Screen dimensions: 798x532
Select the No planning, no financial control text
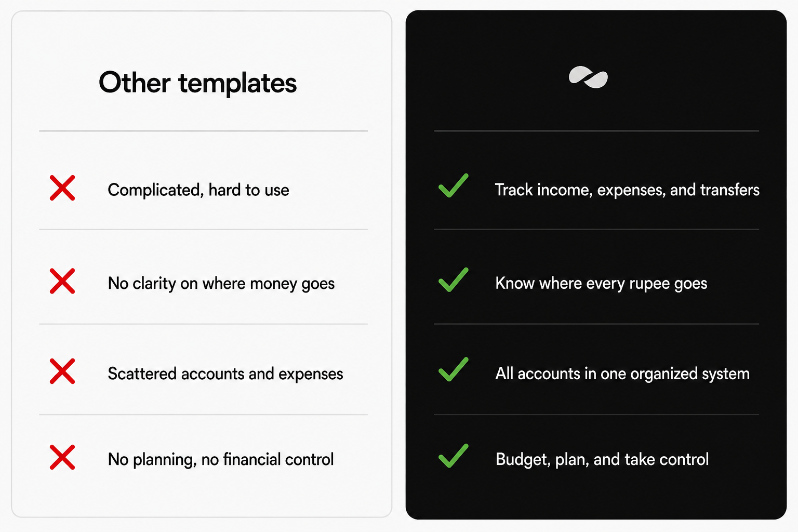coord(221,460)
